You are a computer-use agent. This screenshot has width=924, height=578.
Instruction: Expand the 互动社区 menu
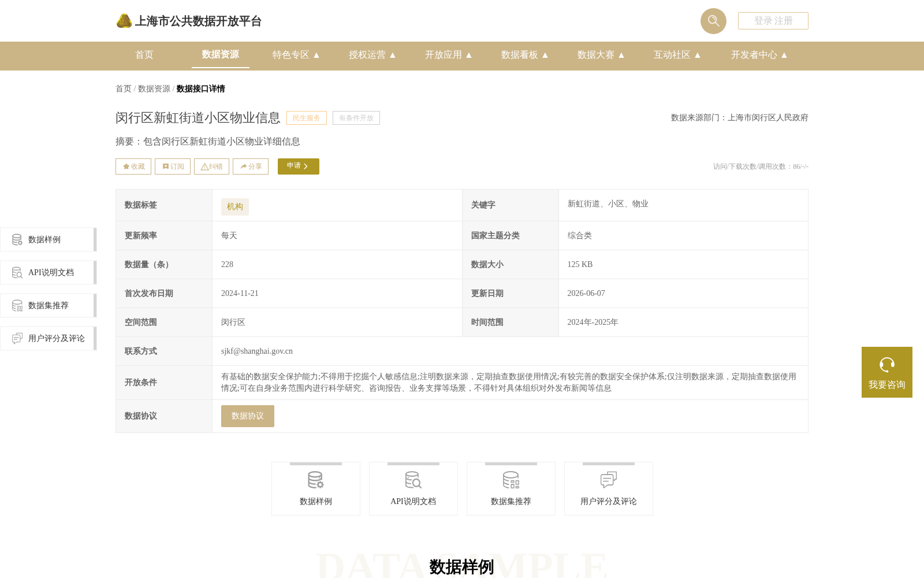point(677,55)
